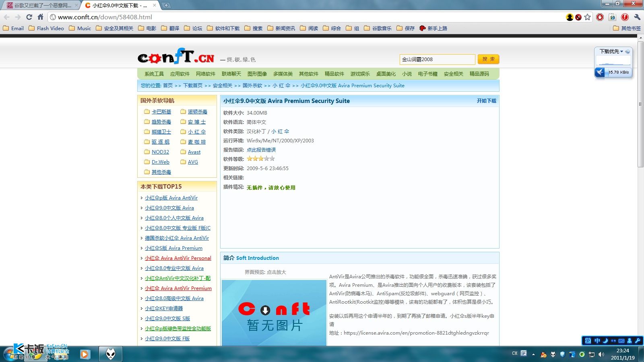This screenshot has height=362, width=644.
Task: Open foobar2000 alien icon on the taskbar
Action: tap(111, 354)
